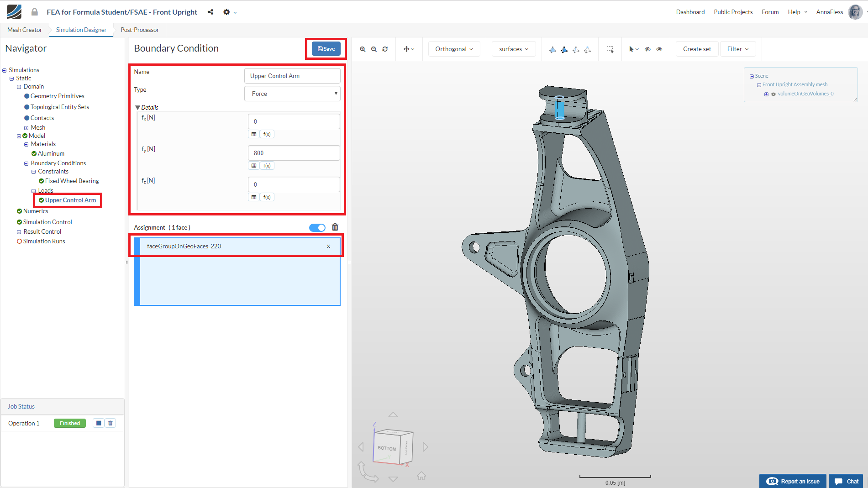The height and width of the screenshot is (488, 868).
Task: Delete the assignment using the trash icon
Action: pos(335,227)
